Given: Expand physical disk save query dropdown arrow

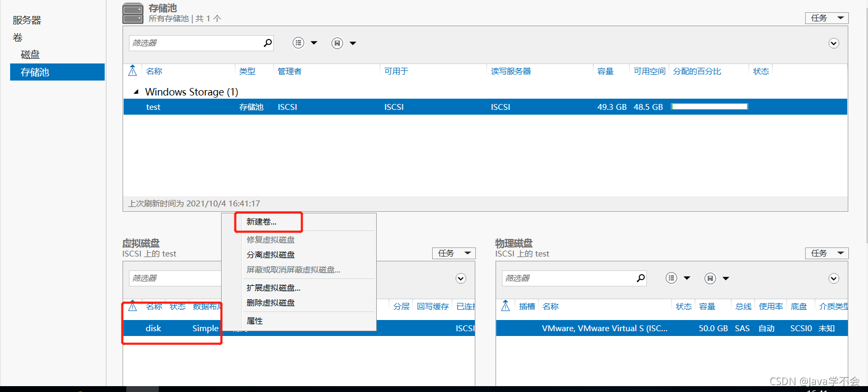Looking at the screenshot, I should (x=726, y=278).
